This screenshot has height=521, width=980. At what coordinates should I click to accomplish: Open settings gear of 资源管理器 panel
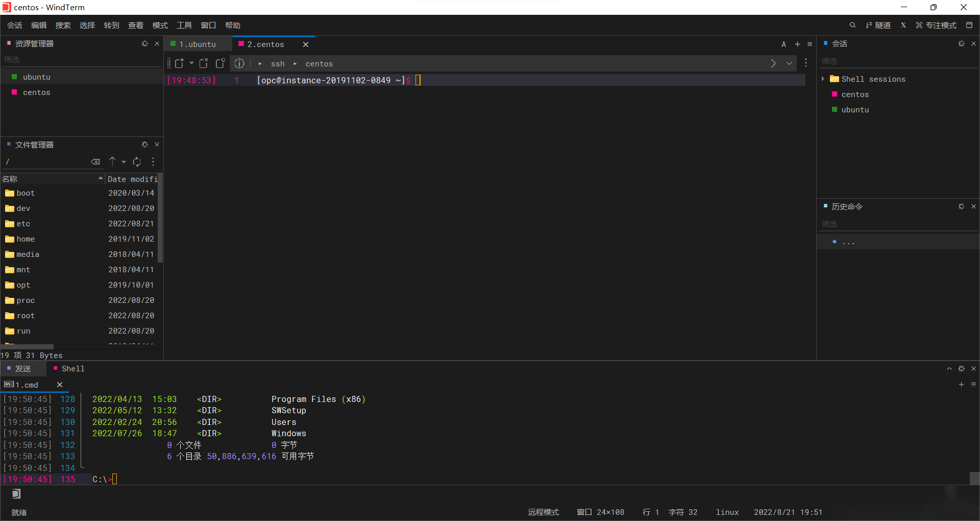145,44
